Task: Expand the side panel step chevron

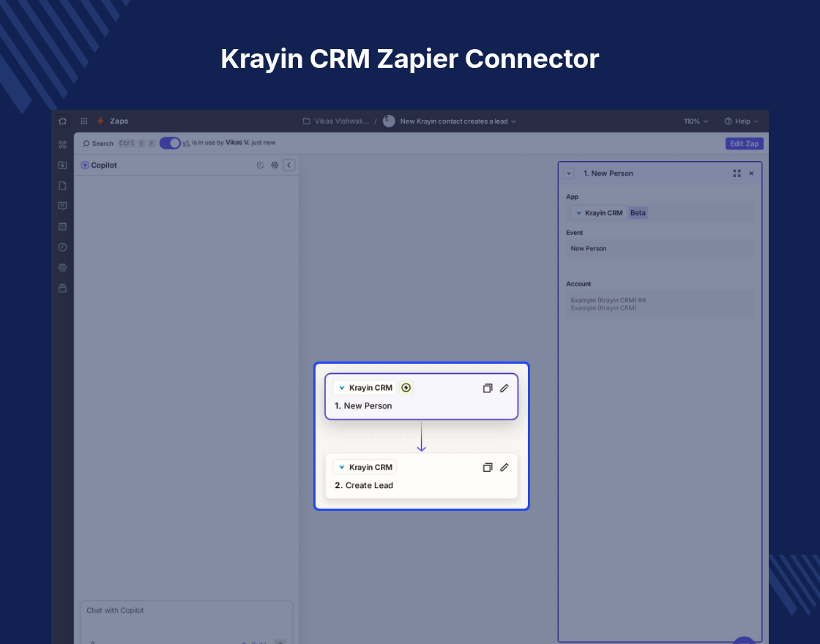Action: 569,173
